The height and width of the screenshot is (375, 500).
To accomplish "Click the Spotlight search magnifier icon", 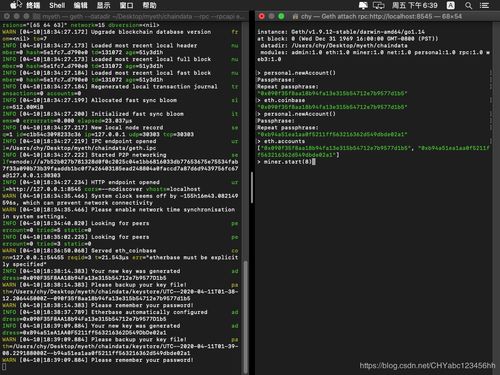I will (468, 5).
